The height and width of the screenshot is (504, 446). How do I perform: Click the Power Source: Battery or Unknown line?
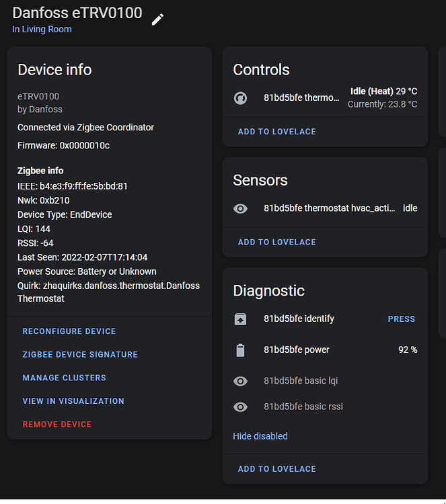[x=87, y=271]
